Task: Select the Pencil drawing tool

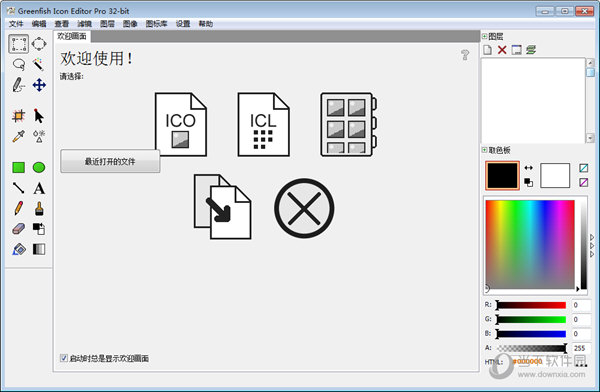Action: pyautogui.click(x=18, y=209)
